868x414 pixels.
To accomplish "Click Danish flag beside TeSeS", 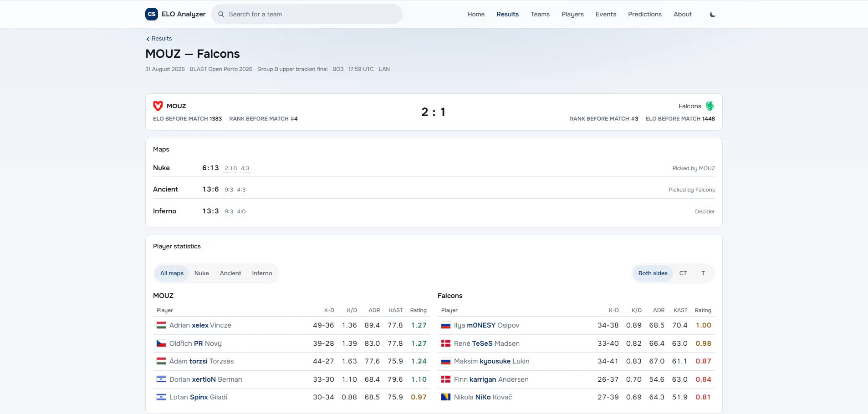I will tap(446, 343).
